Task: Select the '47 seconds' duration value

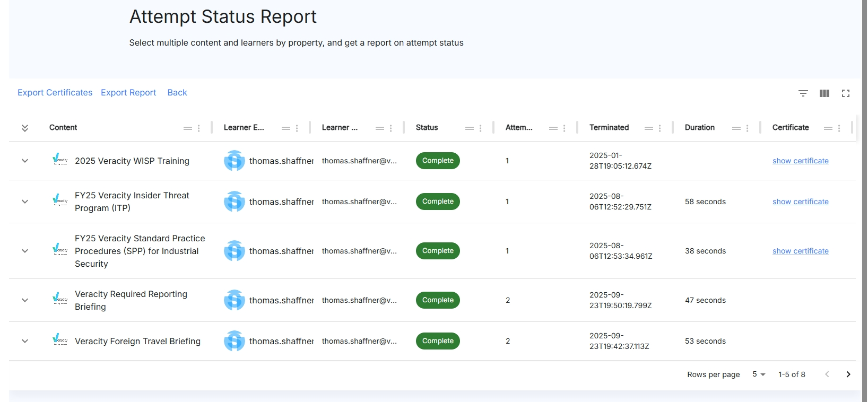Action: point(705,300)
